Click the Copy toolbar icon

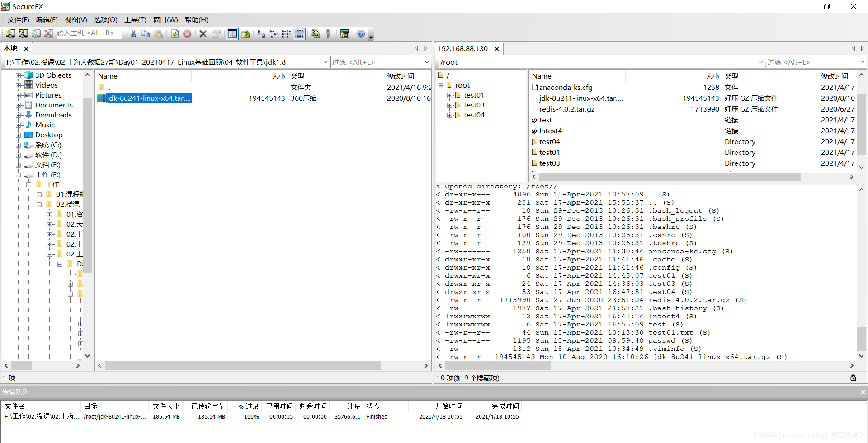click(x=145, y=34)
